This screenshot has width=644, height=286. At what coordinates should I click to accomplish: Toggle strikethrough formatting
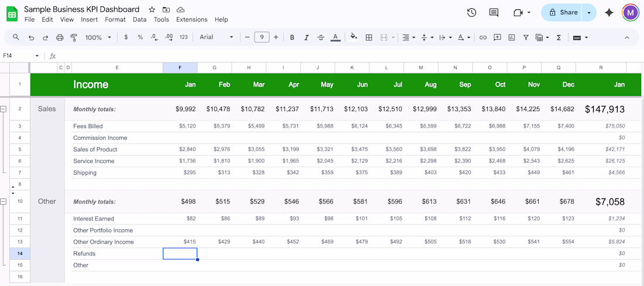[x=320, y=37]
